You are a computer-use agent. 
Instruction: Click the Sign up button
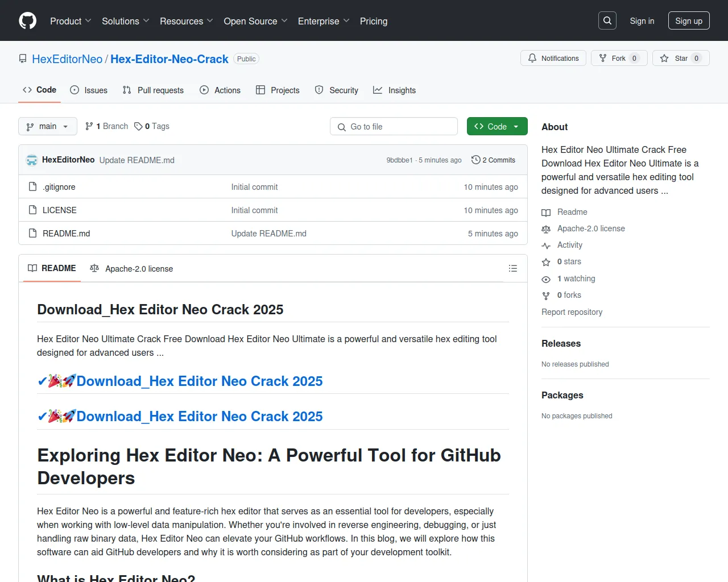689,21
